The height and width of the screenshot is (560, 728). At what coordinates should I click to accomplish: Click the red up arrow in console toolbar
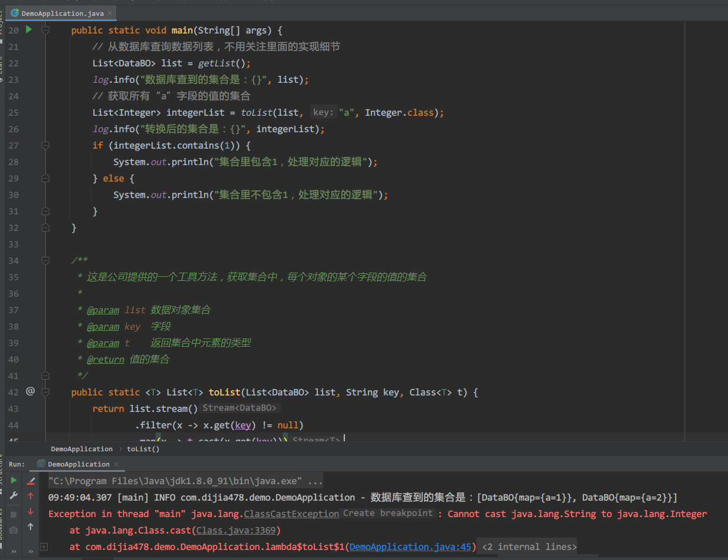point(31,496)
